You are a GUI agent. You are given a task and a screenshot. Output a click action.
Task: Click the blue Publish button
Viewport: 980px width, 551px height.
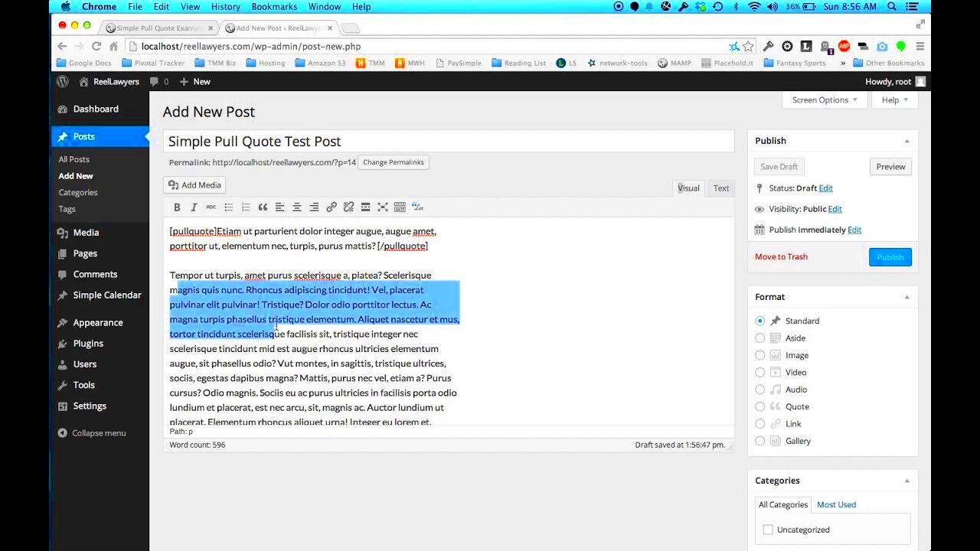(x=890, y=257)
